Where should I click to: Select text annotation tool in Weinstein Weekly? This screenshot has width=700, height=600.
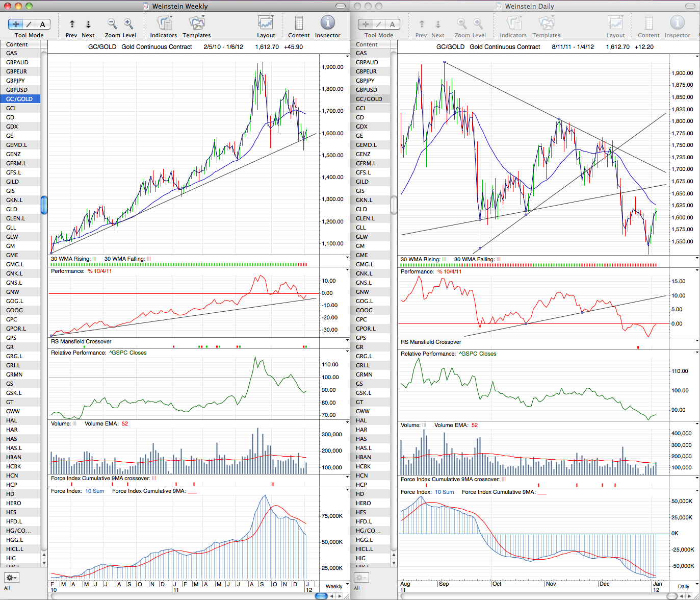tap(43, 24)
